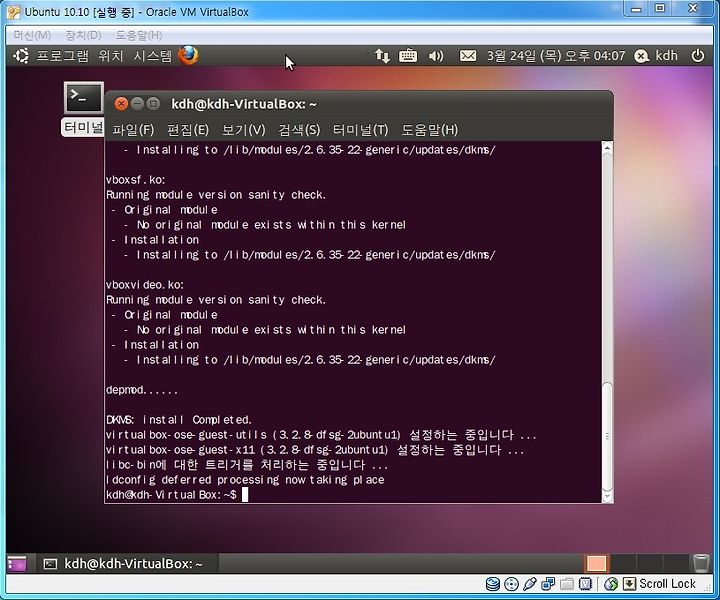This screenshot has height=600, width=720.
Task: Click VirtualBox mouse integration status icon
Action: pyautogui.click(x=611, y=584)
